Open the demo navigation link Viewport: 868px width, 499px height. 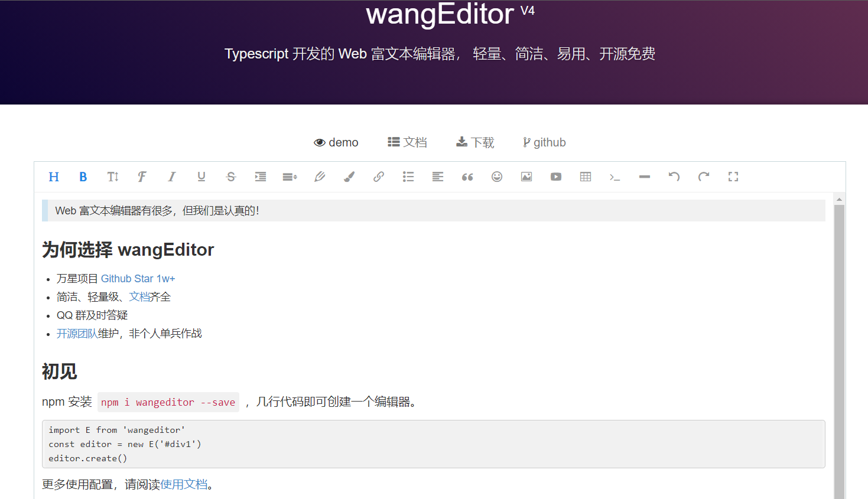(336, 142)
